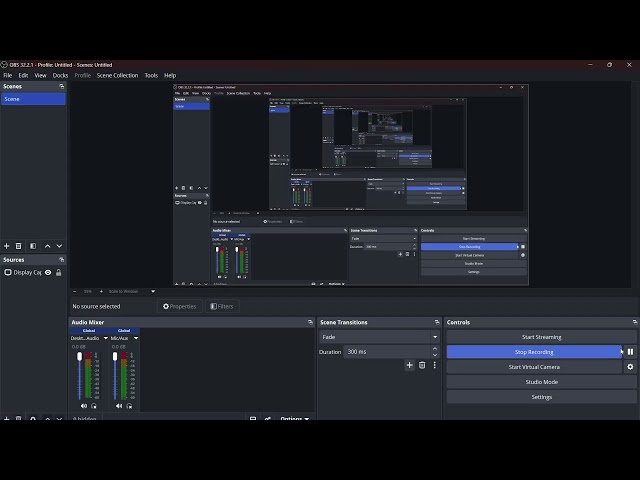
Task: Click the Properties button
Action: [x=180, y=306]
